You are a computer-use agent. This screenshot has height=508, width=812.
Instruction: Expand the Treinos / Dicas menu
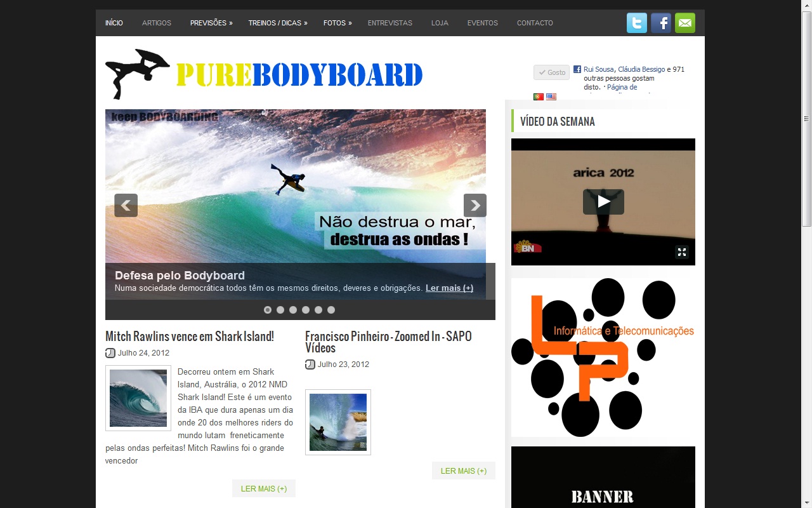click(x=277, y=23)
